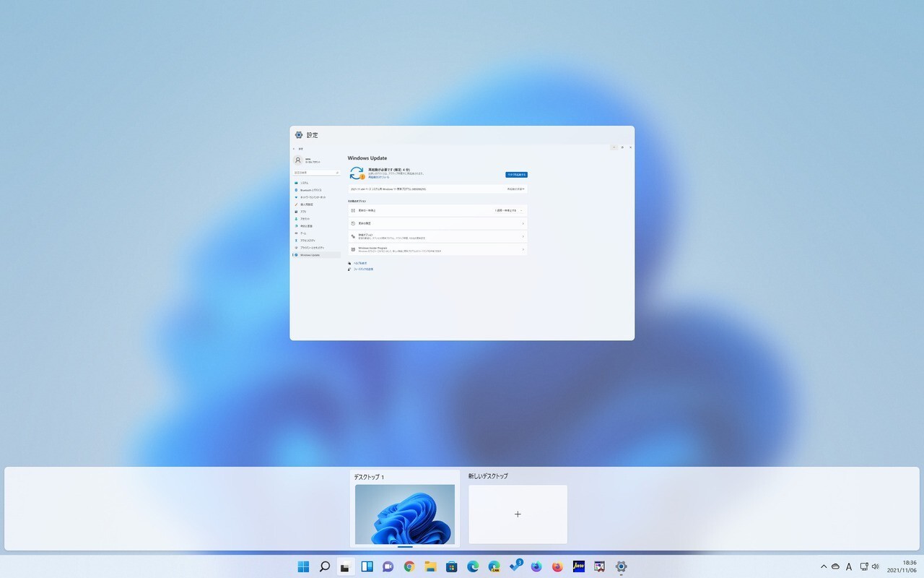Select Windows Update in the Settings sidebar
The image size is (924, 578).
(316, 255)
